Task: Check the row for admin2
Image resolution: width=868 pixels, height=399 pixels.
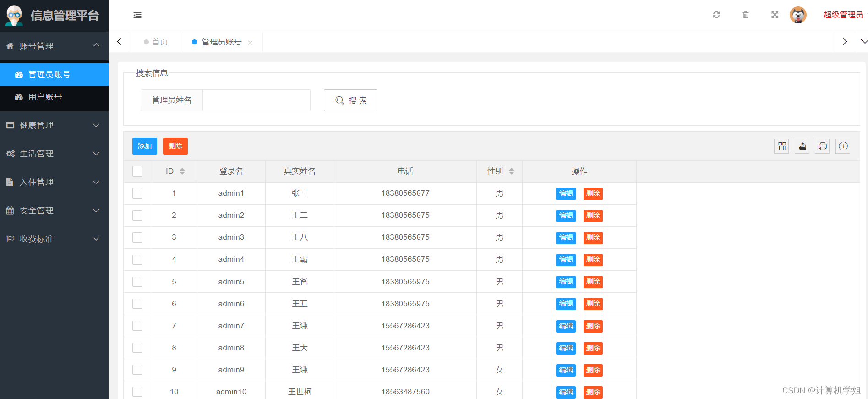Action: [137, 215]
